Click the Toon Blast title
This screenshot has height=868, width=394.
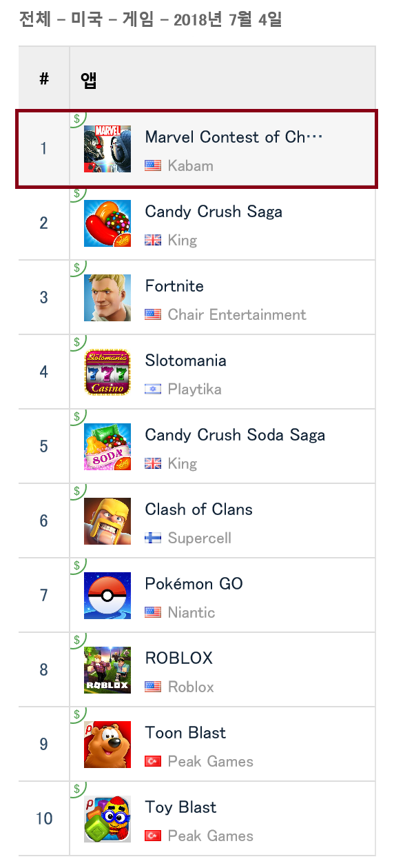[185, 732]
